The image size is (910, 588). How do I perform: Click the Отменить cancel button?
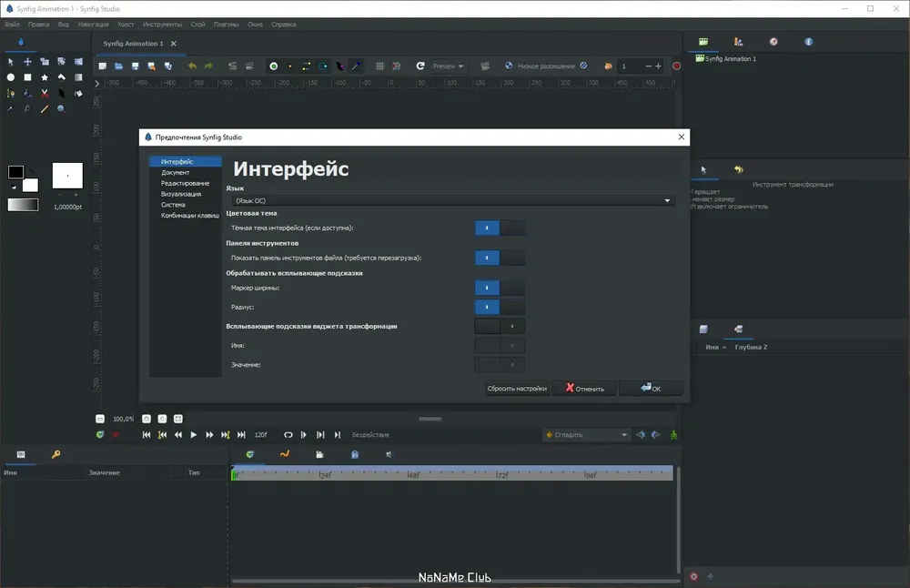click(x=584, y=389)
